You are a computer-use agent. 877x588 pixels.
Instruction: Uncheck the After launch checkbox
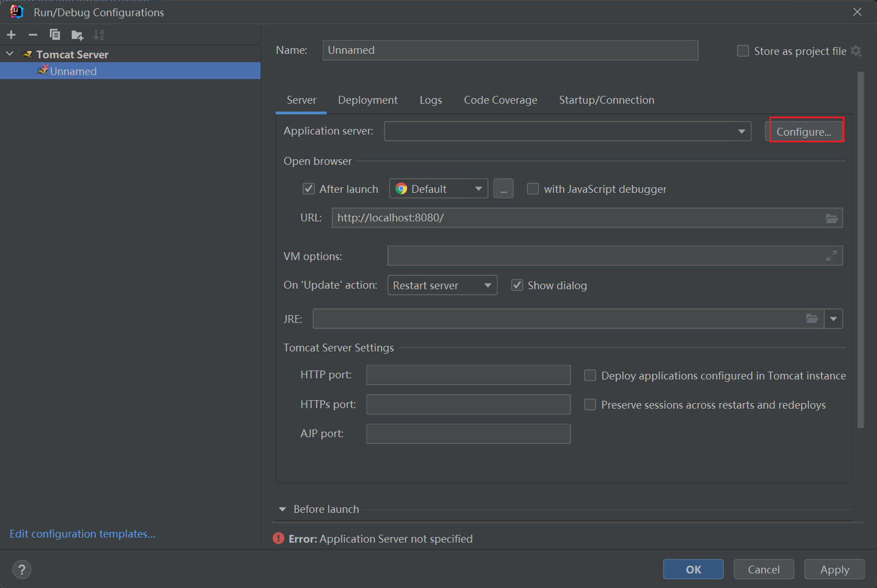point(309,189)
